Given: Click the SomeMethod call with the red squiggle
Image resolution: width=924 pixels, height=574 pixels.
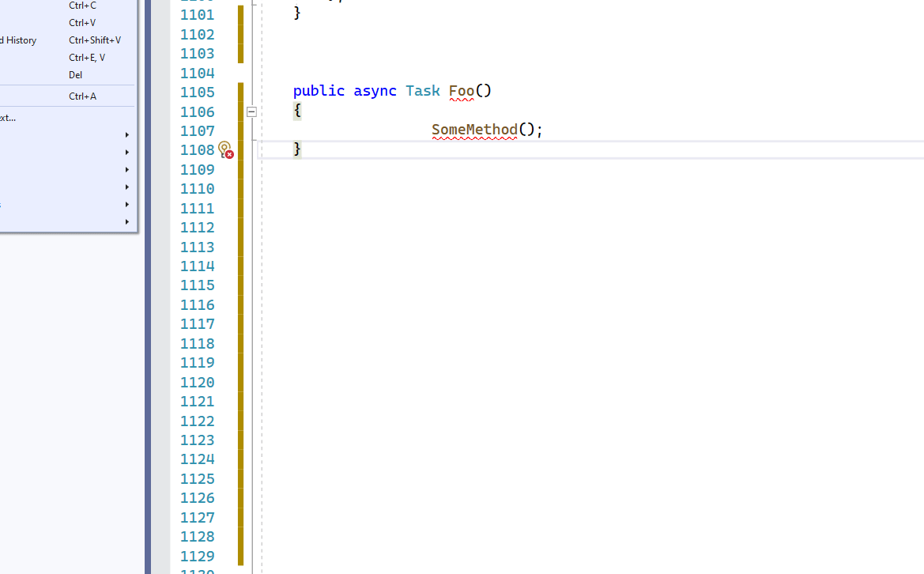Looking at the screenshot, I should [x=473, y=129].
